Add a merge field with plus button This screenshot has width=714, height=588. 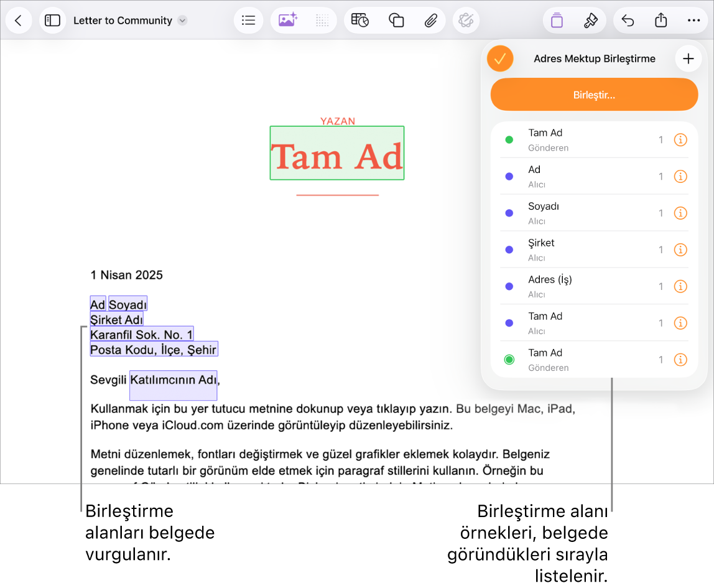(x=688, y=58)
